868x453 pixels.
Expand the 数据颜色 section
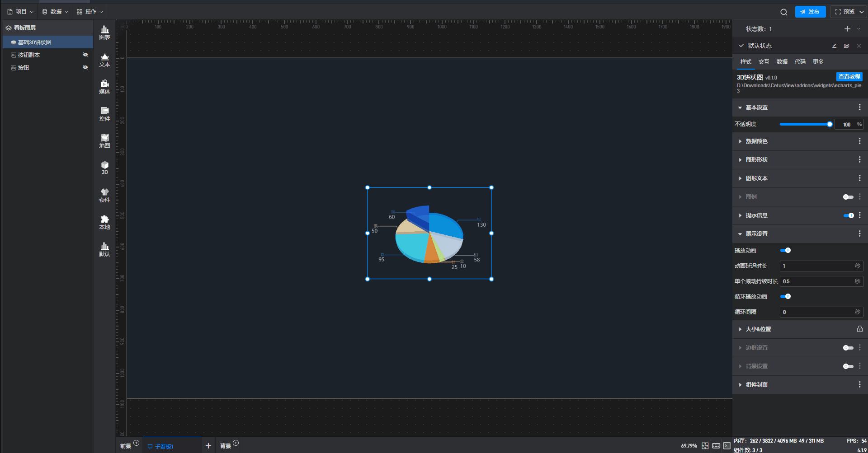coord(756,141)
